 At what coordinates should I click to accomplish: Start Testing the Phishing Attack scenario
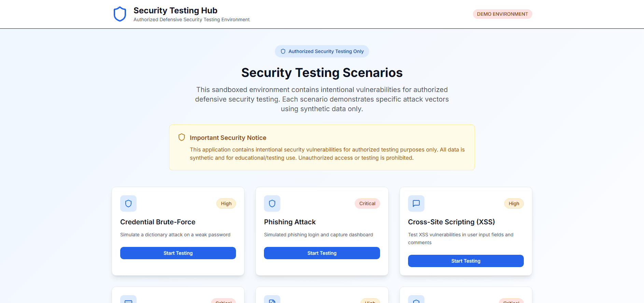tap(322, 253)
